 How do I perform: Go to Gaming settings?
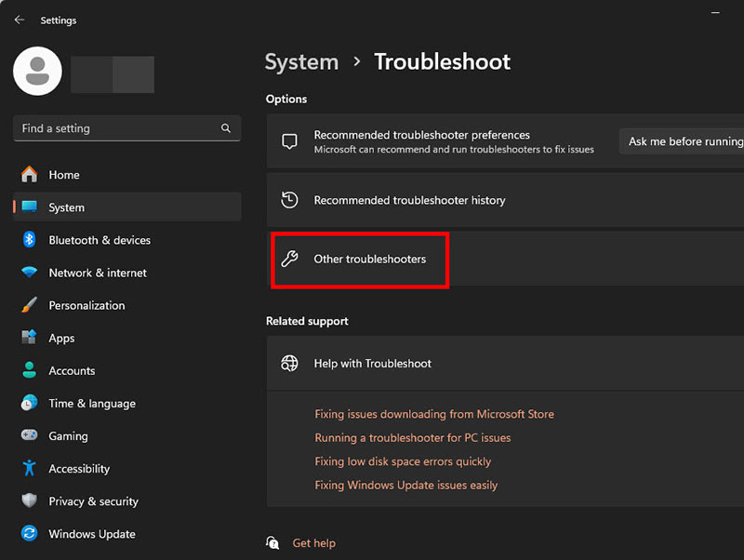(127, 435)
